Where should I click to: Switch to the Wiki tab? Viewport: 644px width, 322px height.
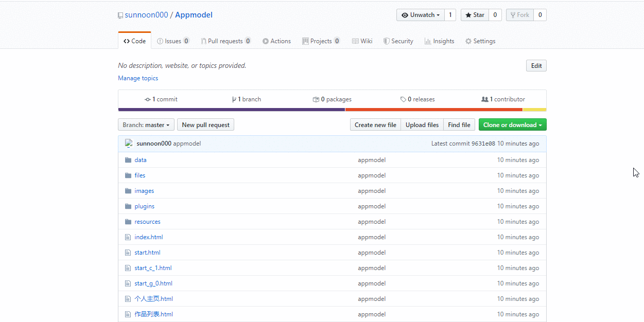(x=362, y=41)
